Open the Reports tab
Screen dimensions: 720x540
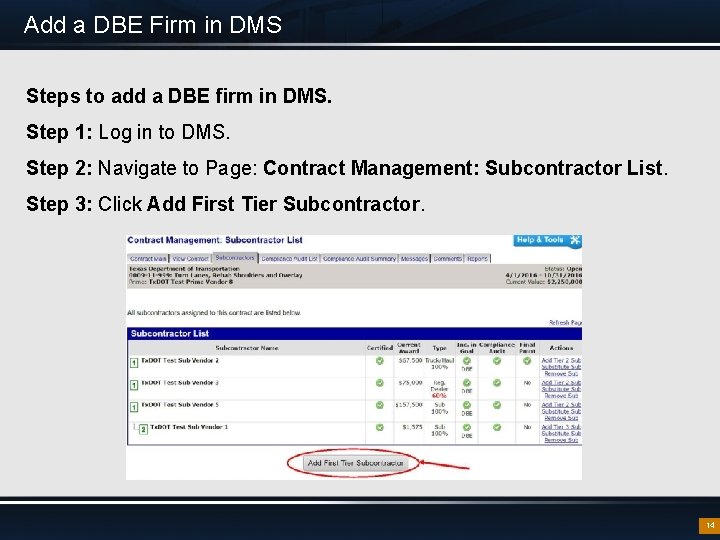point(478,259)
